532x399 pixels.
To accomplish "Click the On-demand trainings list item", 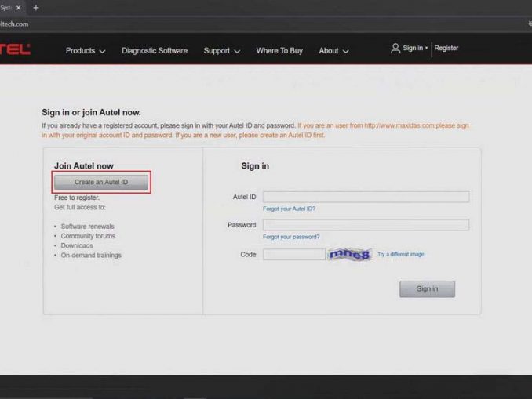I will point(91,256).
